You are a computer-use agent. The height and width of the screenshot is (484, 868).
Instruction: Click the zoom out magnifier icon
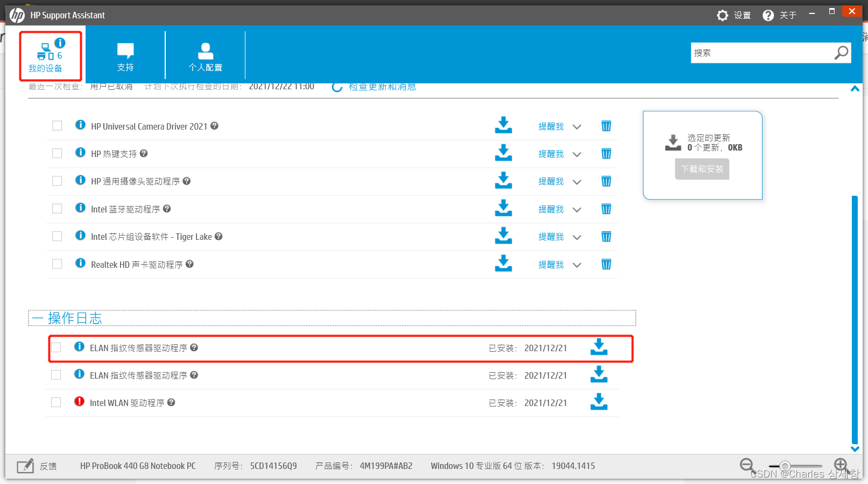click(x=747, y=465)
